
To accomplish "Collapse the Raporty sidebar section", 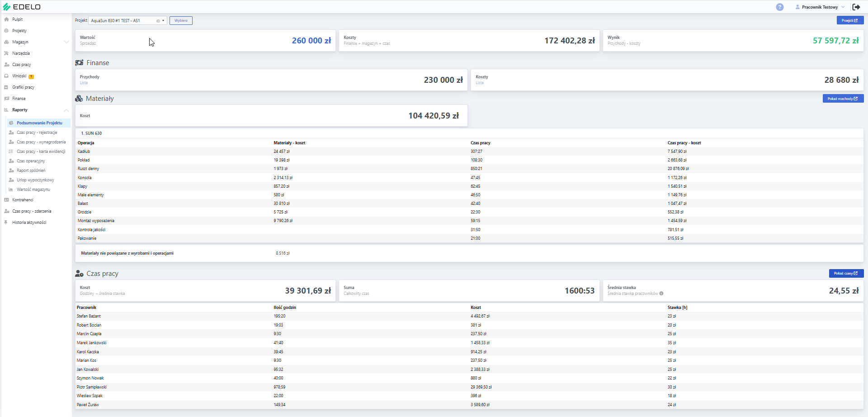I will pos(66,110).
